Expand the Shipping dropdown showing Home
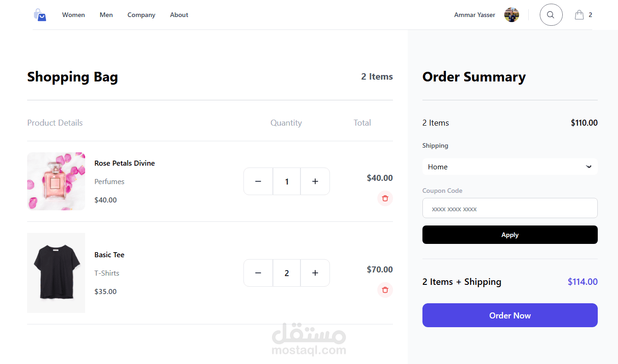Viewport: 618px width, 364px height. click(x=510, y=167)
